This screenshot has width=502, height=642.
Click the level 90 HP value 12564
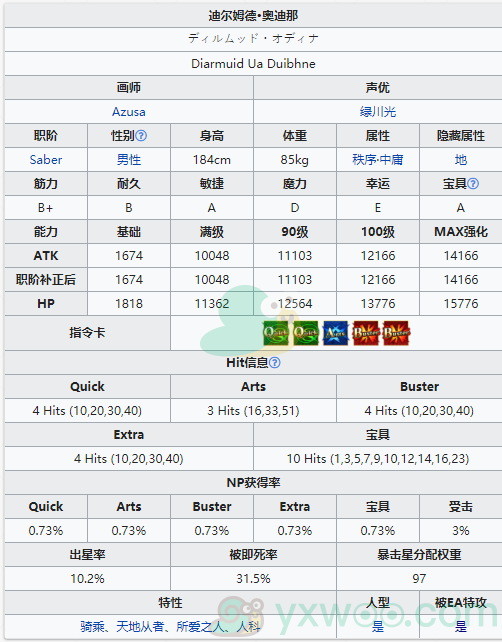pos(294,304)
